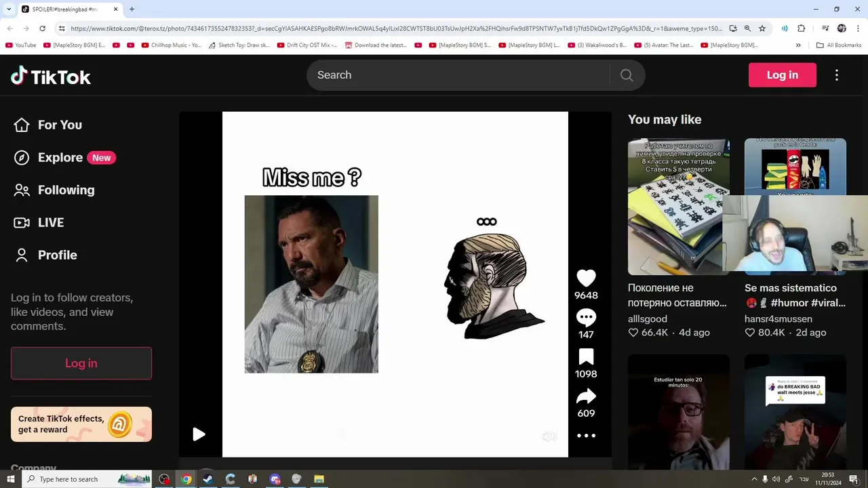This screenshot has height=488, width=868.
Task: Click the TikTok URL address bar
Action: click(x=397, y=28)
